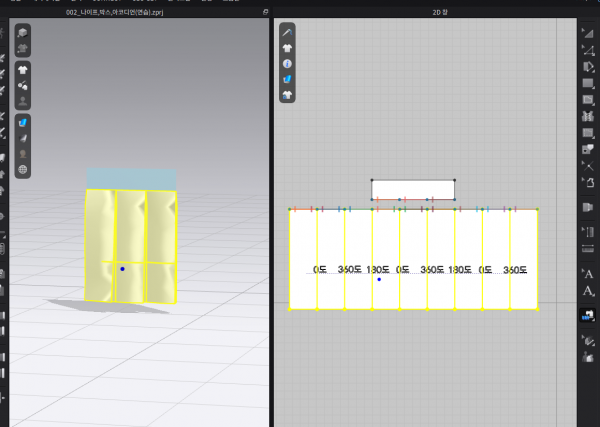600x427 pixels.
Task: Expand the polygon tool flyout in right toolbar
Action: click(x=588, y=66)
